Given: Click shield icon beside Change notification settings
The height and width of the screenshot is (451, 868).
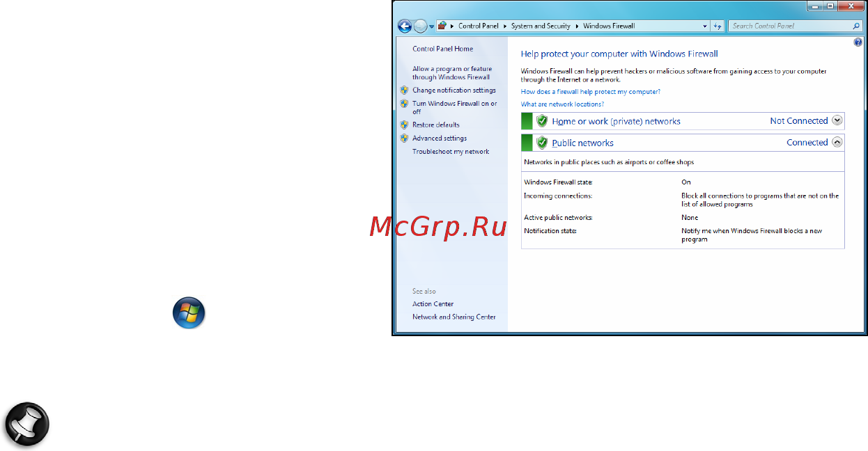Looking at the screenshot, I should point(404,90).
